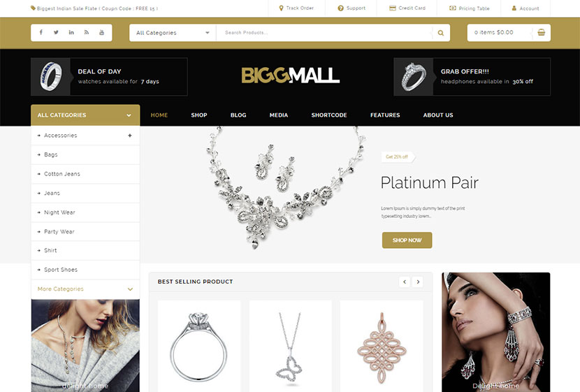Open the Facebook social icon
580x392 pixels.
41,33
